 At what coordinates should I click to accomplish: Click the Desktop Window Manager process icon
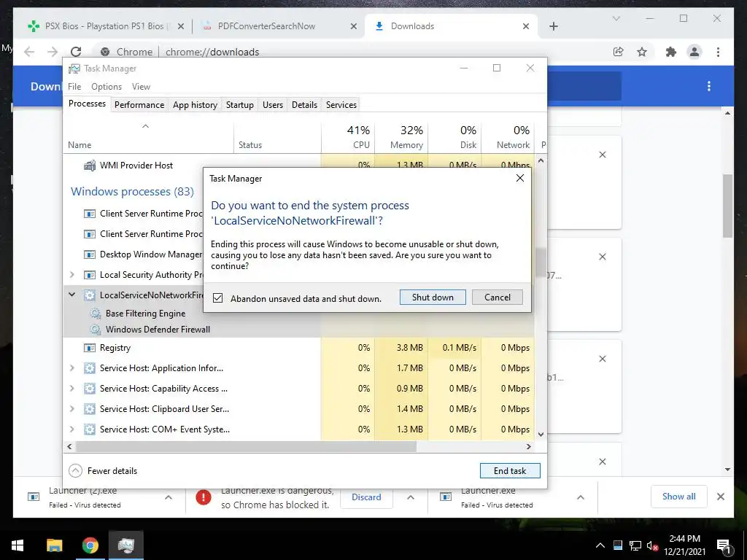pos(90,254)
